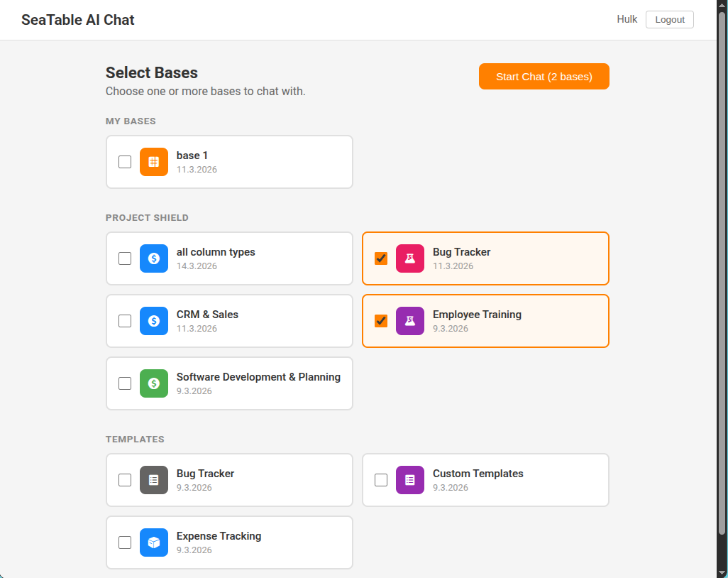Click the blue dollar icon for CRM & Sales

pos(154,321)
